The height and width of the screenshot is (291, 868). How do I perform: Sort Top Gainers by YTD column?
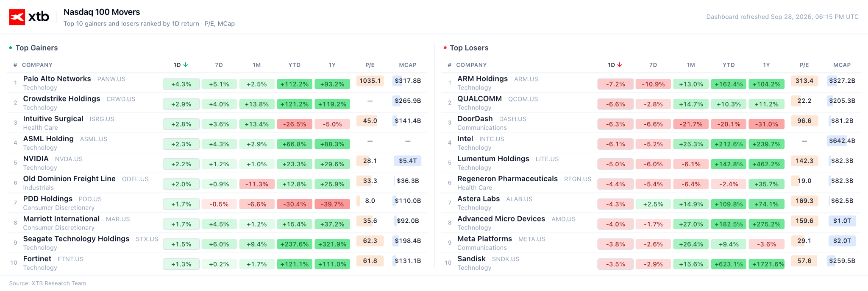click(x=295, y=65)
